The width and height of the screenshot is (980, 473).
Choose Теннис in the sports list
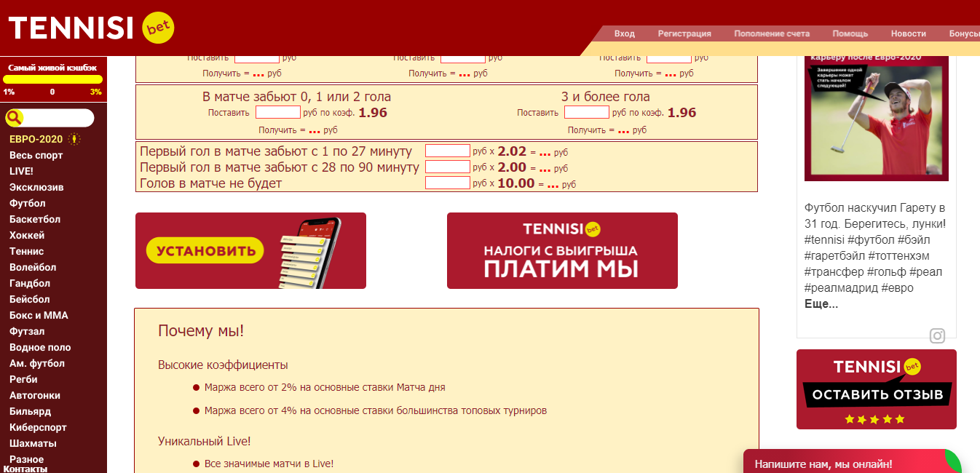point(27,251)
